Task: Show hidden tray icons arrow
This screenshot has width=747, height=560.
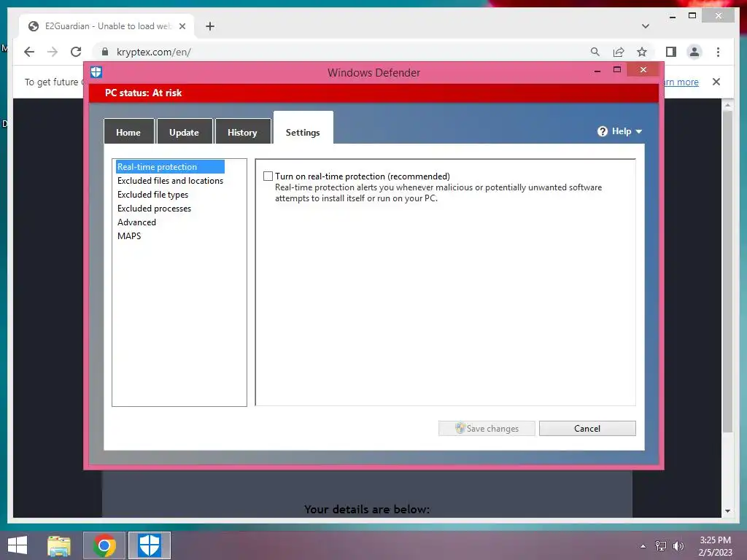Action: [x=643, y=546]
